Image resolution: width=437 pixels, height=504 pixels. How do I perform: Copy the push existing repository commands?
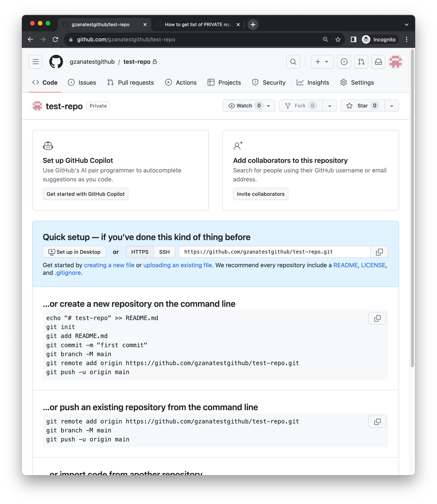click(x=377, y=421)
